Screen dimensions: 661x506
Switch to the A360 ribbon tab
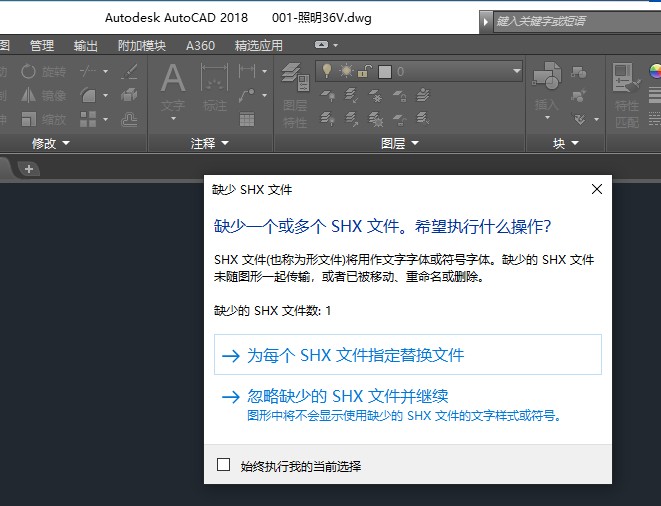[x=199, y=45]
